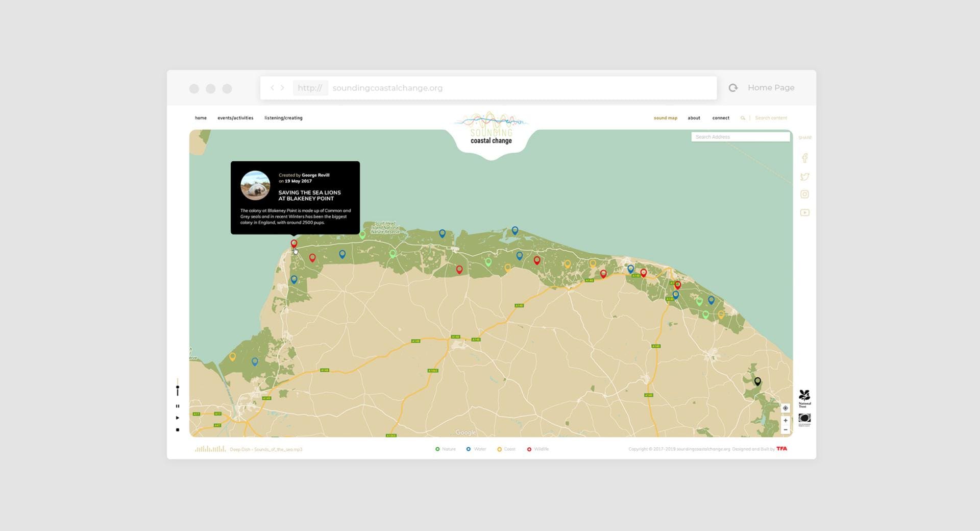Zoom in on the map

pyautogui.click(x=785, y=421)
